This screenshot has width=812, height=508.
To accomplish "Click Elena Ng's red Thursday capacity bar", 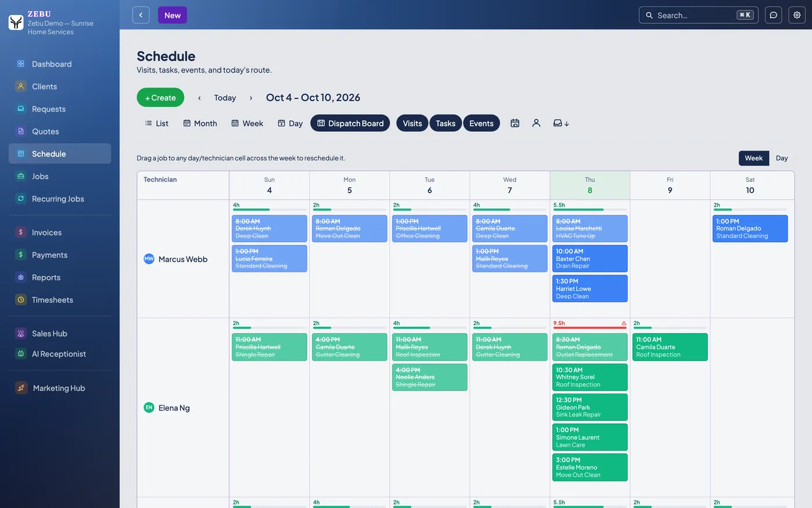I will (x=590, y=328).
